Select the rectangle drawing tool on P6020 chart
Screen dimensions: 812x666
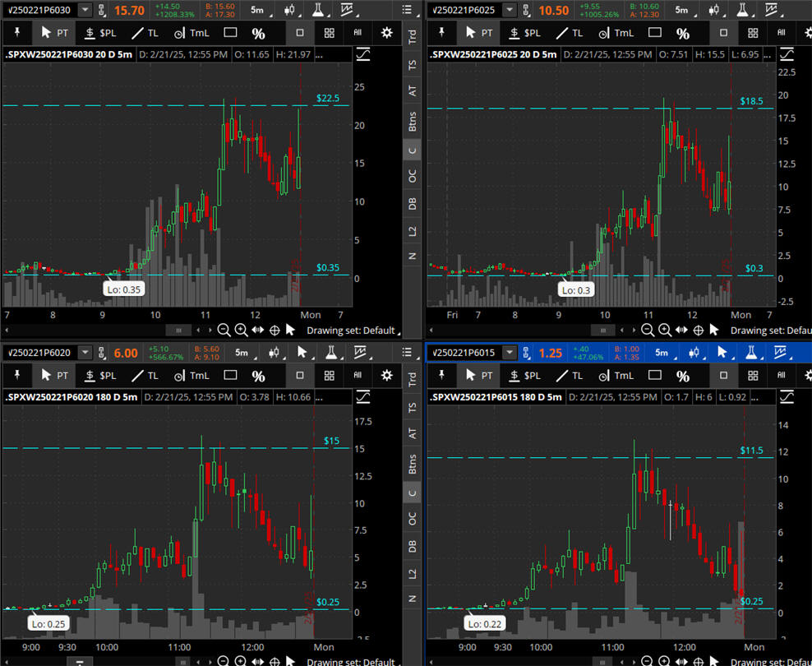click(230, 375)
